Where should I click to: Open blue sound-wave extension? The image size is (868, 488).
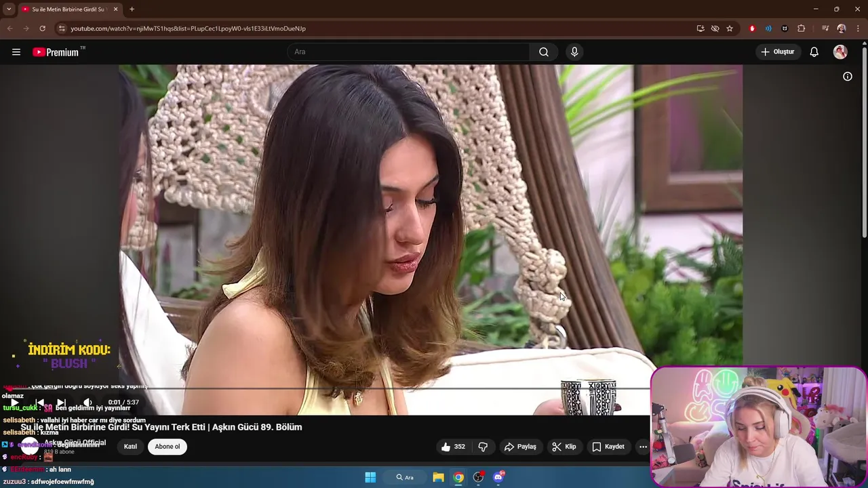pos(768,28)
